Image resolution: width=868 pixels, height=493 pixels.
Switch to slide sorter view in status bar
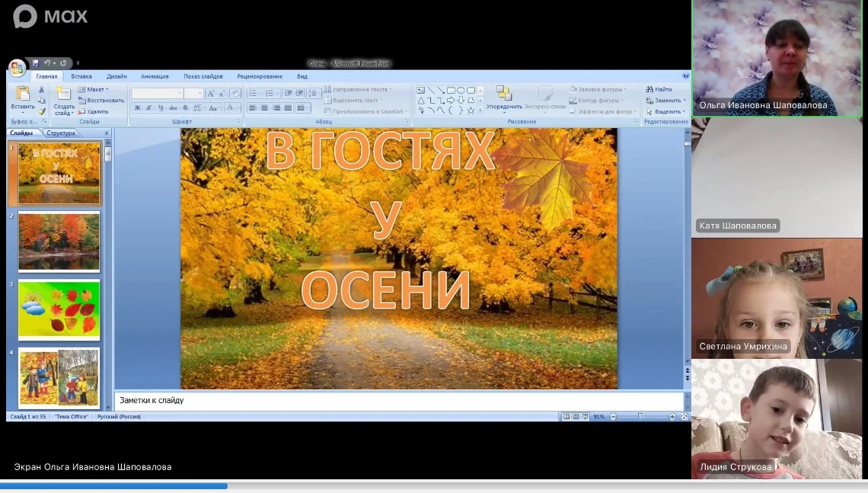[x=576, y=417]
